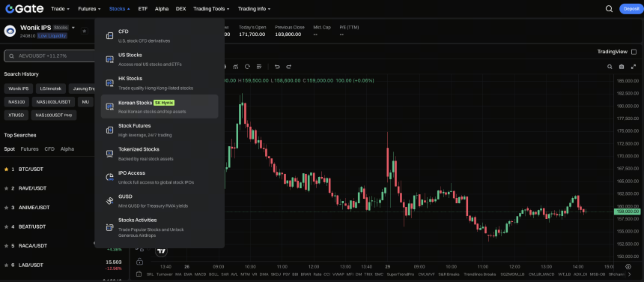The width and height of the screenshot is (644, 282).
Task: Enable the TradingView checkbox
Action: click(634, 52)
